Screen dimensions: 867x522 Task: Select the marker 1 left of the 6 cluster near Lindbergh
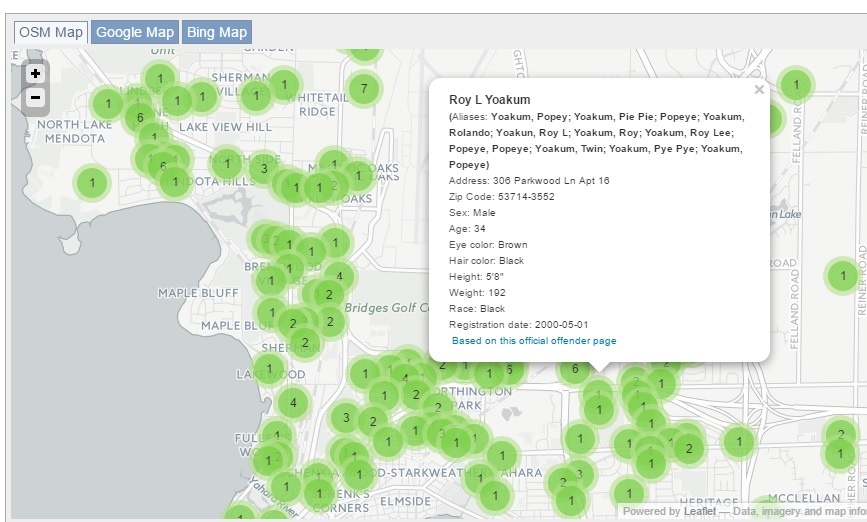pos(108,103)
